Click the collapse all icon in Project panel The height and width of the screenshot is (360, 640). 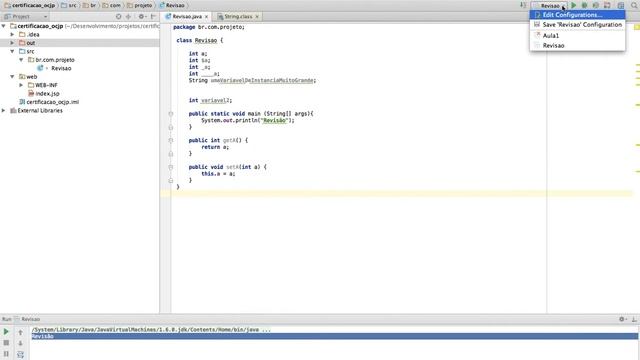click(x=128, y=16)
